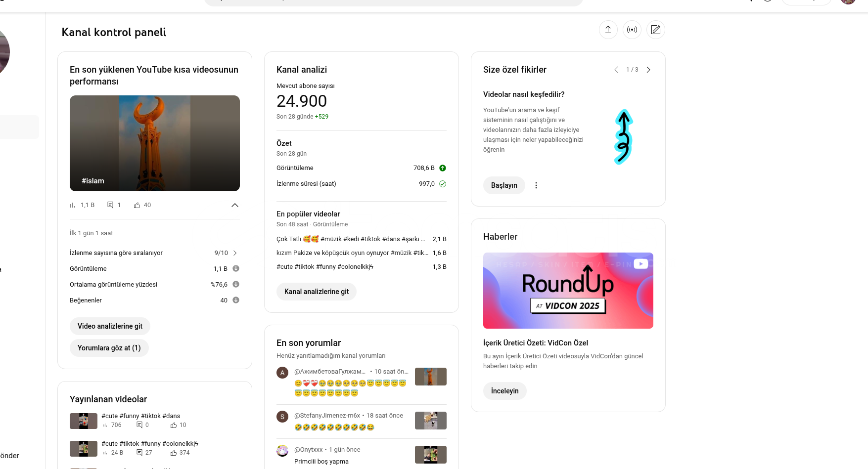The height and width of the screenshot is (469, 868).
Task: Go to previous idea card arrow
Action: click(x=616, y=70)
